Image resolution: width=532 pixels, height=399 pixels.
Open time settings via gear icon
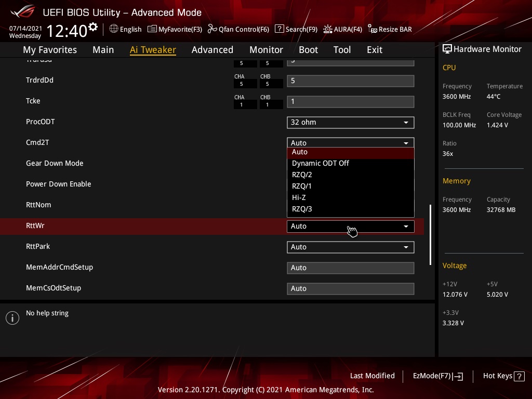[x=93, y=27]
